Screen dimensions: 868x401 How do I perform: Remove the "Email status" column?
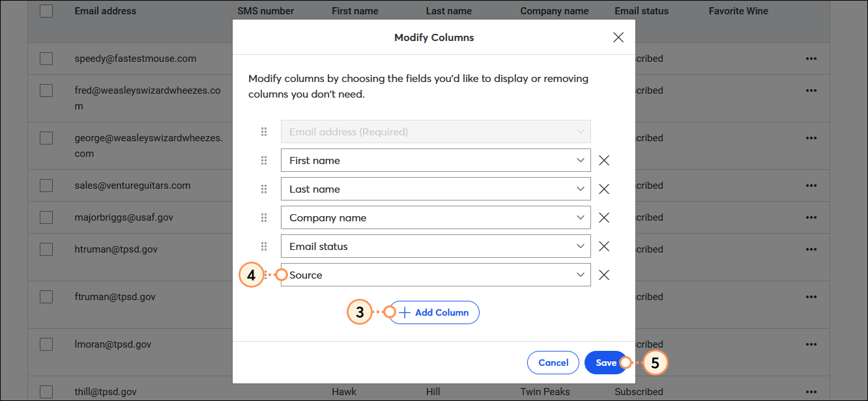(603, 246)
